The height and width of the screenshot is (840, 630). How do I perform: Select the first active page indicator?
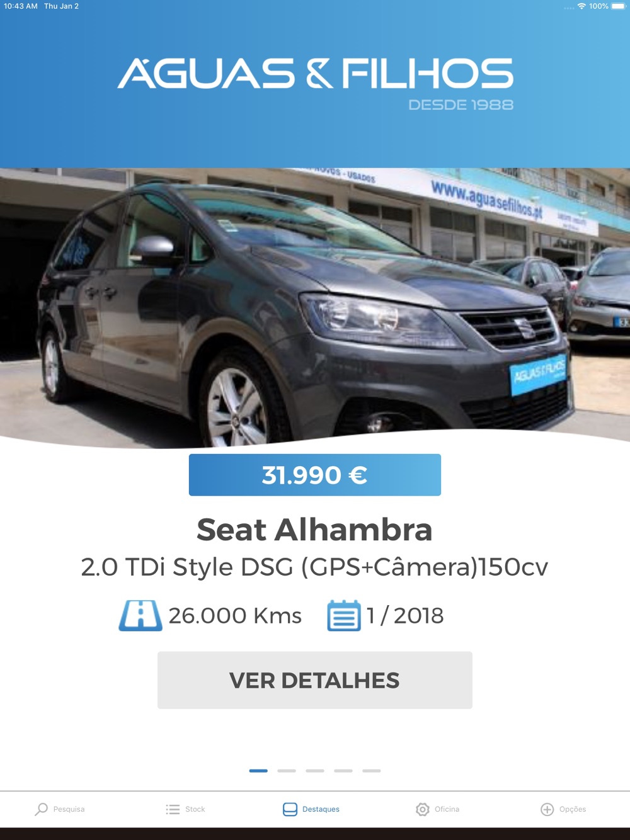tap(258, 771)
